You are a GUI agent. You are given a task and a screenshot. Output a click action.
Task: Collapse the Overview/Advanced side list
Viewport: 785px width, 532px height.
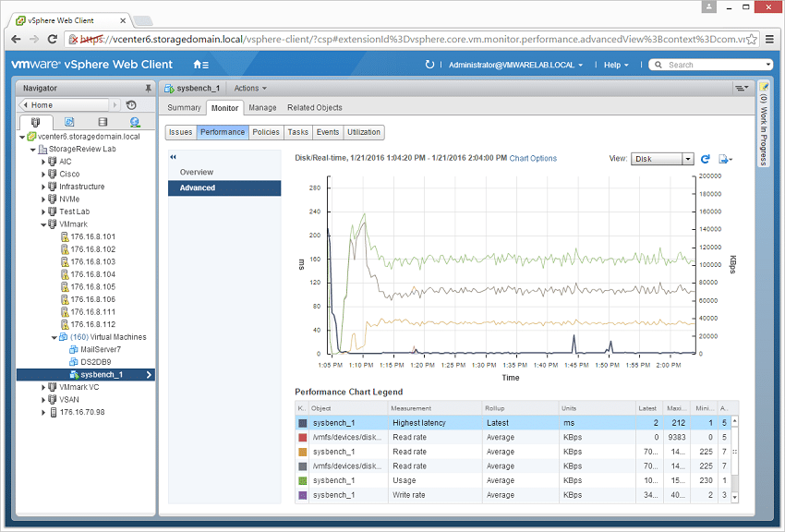pos(174,157)
